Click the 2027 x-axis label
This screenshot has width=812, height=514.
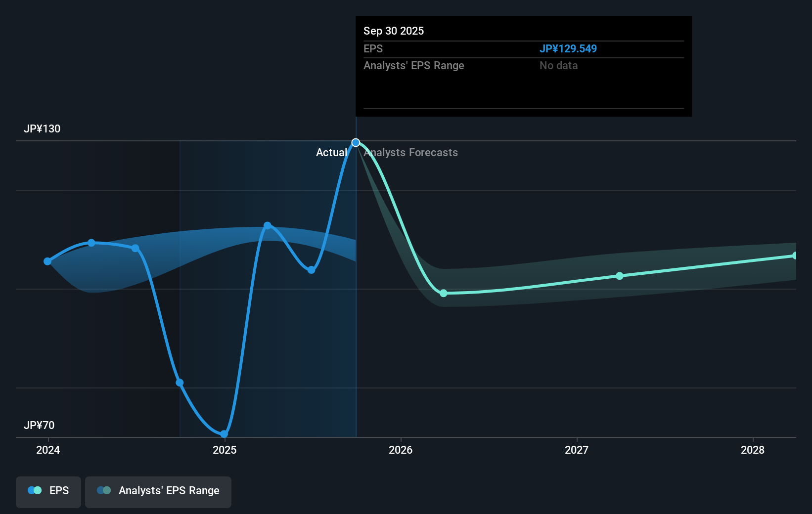pos(577,450)
